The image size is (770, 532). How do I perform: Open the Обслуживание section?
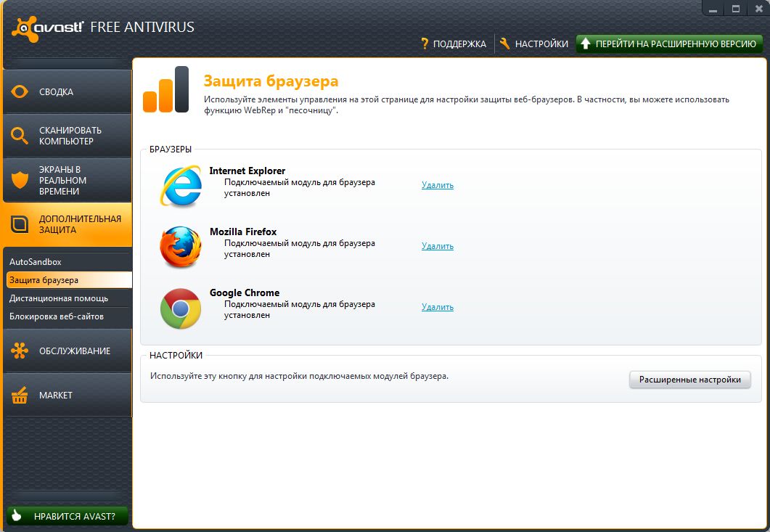tap(67, 351)
